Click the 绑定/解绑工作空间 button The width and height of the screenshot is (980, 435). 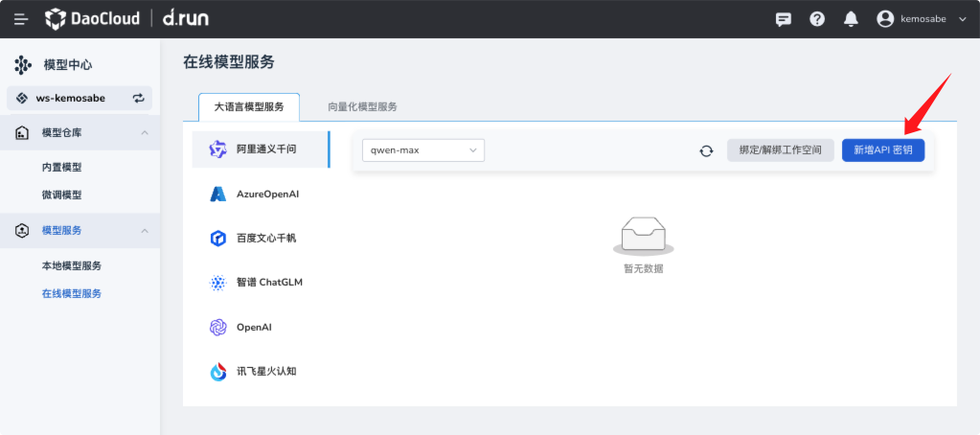pos(780,150)
